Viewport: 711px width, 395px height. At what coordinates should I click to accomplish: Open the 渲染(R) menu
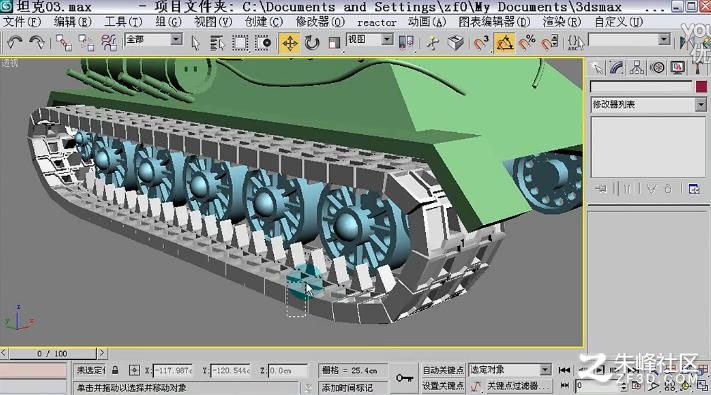[562, 22]
